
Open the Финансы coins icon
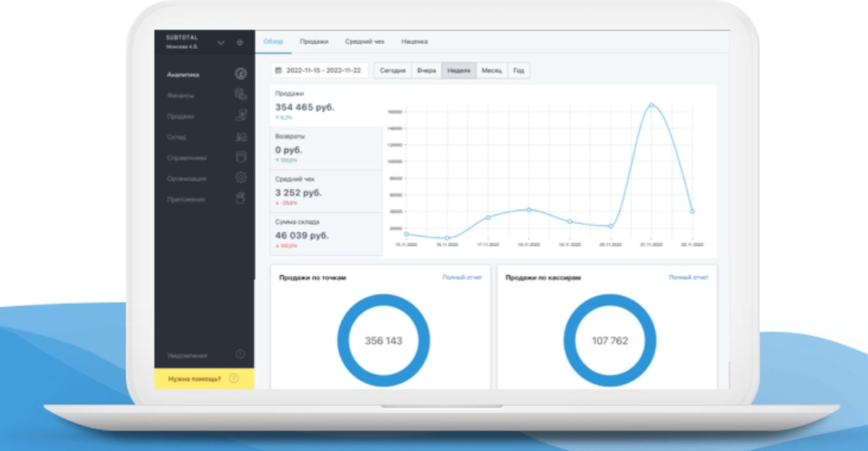241,95
